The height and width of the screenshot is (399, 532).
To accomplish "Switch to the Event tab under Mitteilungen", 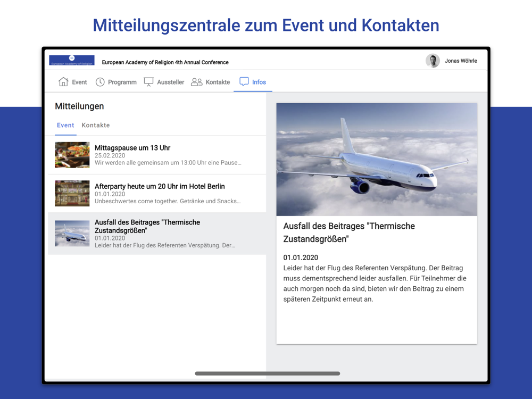I will [65, 125].
